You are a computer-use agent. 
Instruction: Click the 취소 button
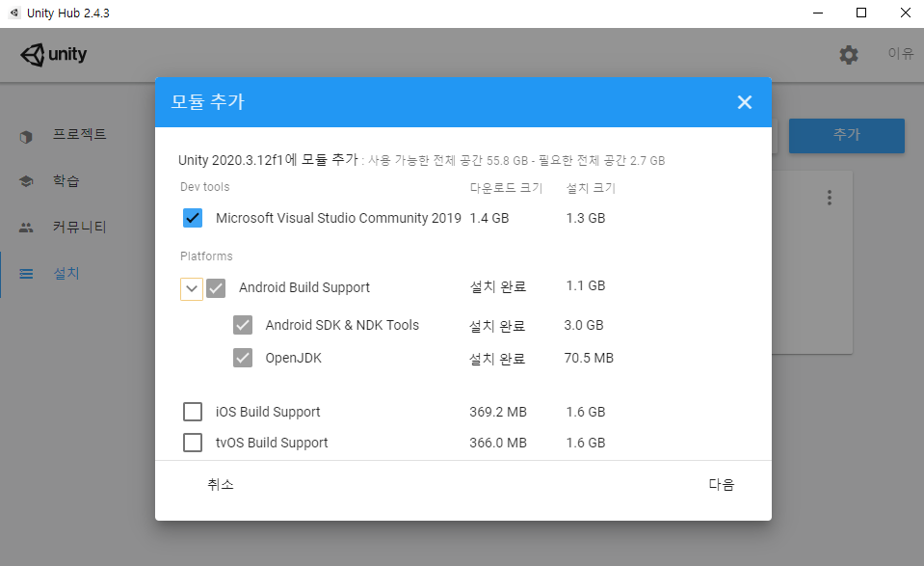point(221,485)
